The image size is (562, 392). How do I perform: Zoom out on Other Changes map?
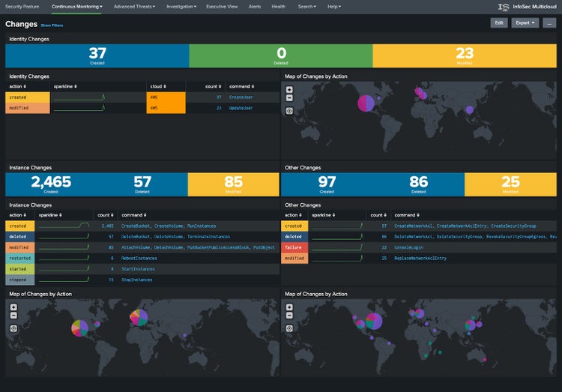pos(289,315)
